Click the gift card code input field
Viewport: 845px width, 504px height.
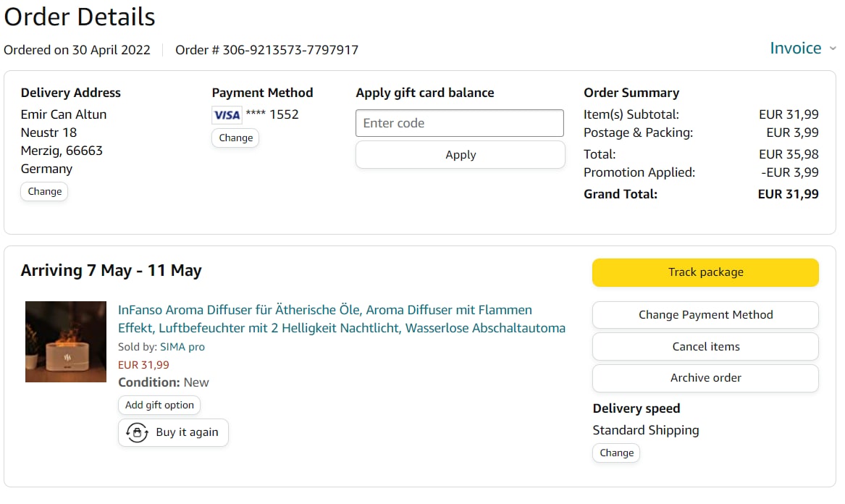point(459,123)
